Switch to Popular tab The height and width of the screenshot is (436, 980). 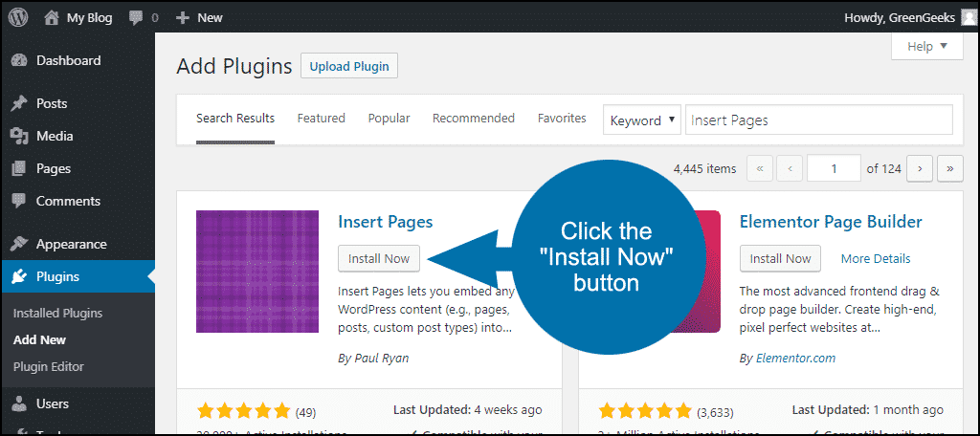389,118
